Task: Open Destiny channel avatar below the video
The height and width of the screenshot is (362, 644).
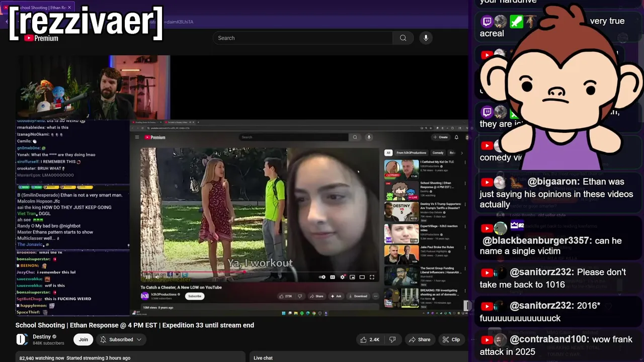Action: click(x=22, y=339)
